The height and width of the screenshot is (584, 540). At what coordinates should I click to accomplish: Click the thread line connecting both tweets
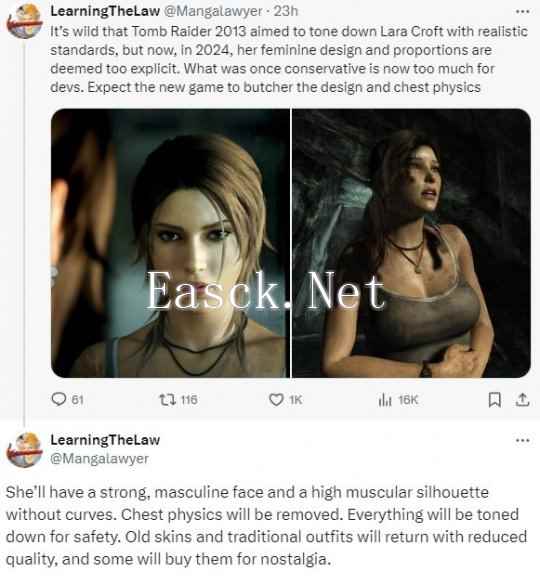click(x=25, y=234)
